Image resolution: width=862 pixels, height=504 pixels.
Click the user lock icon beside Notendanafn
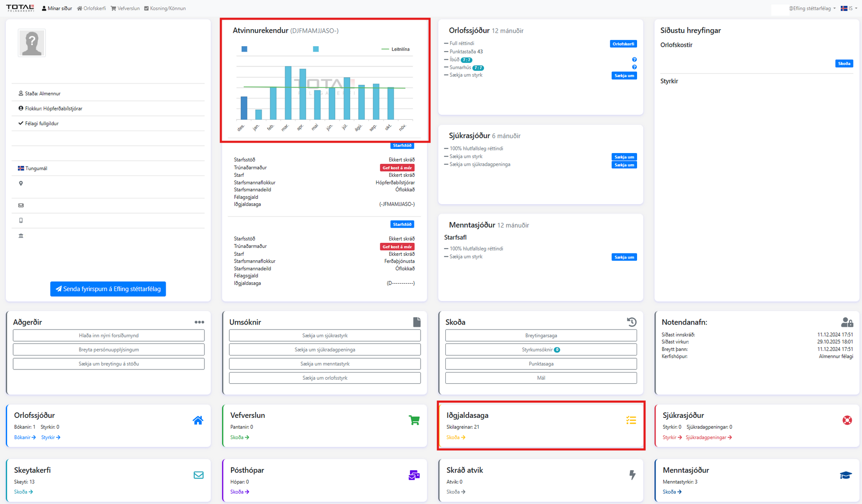tap(847, 322)
